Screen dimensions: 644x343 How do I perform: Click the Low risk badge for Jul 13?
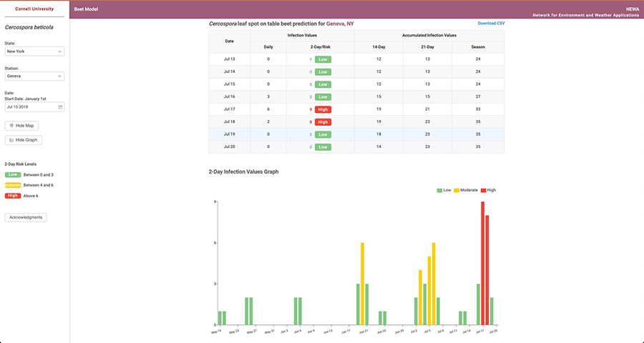323,59
